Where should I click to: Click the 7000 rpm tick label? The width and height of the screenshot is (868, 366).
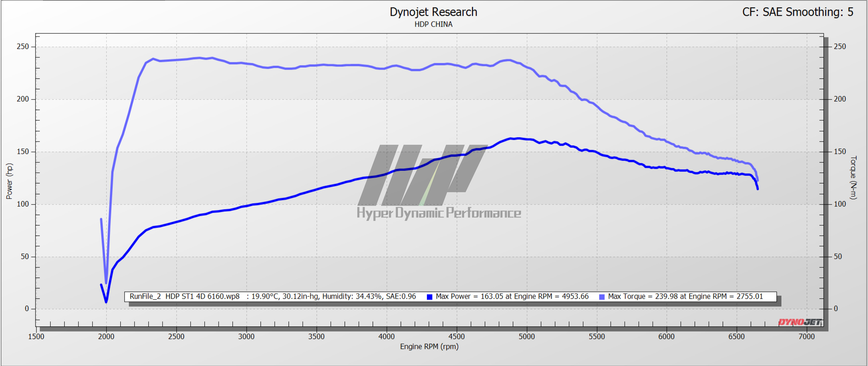tap(806, 336)
